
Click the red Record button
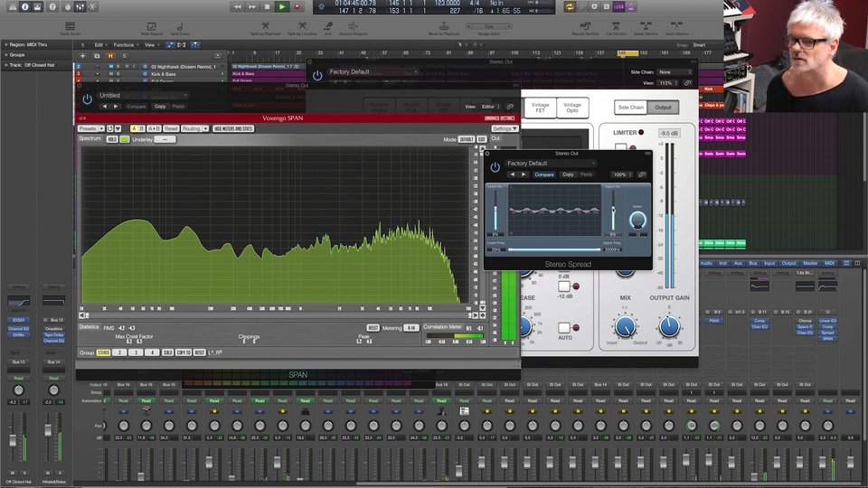coord(297,6)
